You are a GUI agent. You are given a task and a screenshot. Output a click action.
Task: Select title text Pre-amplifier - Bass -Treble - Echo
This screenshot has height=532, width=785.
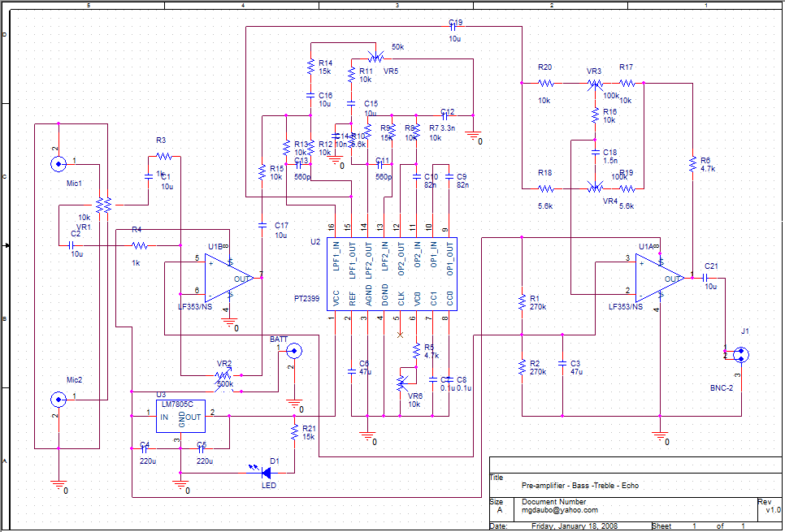[580, 486]
